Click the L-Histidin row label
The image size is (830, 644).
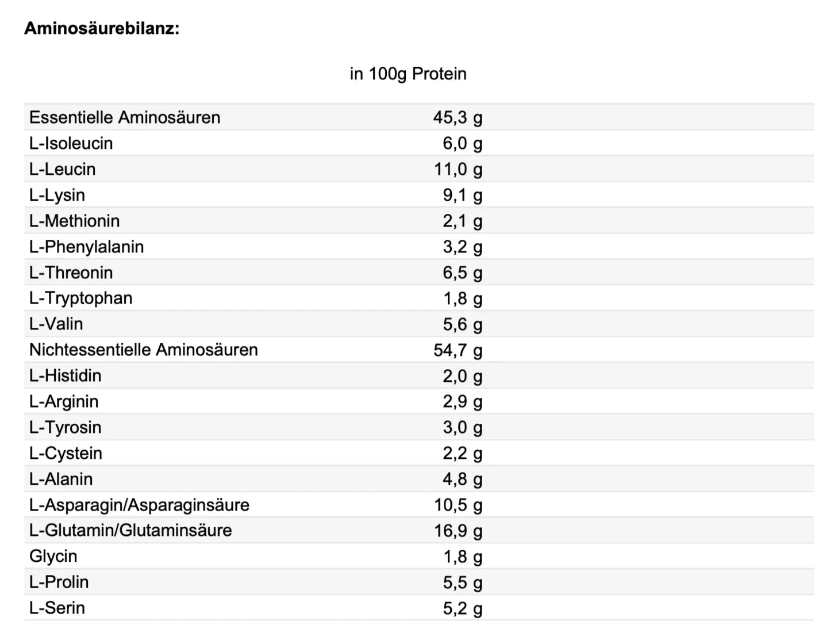(x=66, y=375)
